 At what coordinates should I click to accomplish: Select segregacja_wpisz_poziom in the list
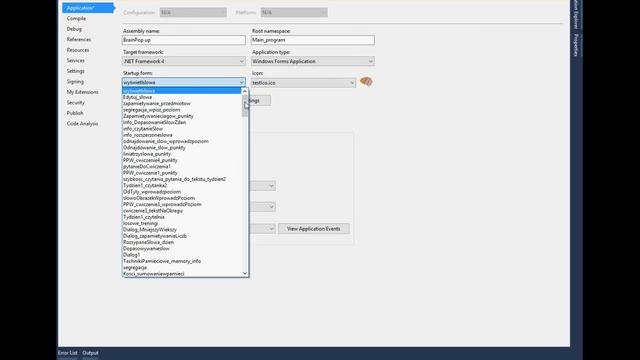[182, 110]
